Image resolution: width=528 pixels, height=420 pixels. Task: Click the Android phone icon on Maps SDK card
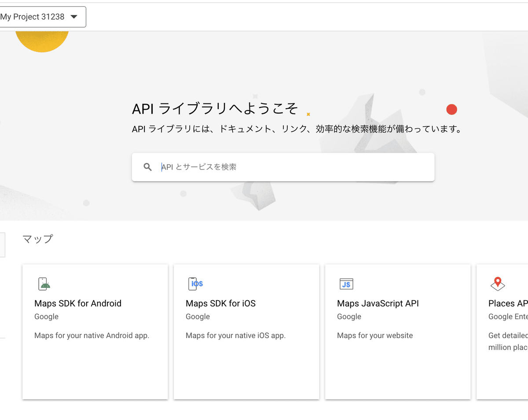pyautogui.click(x=44, y=284)
